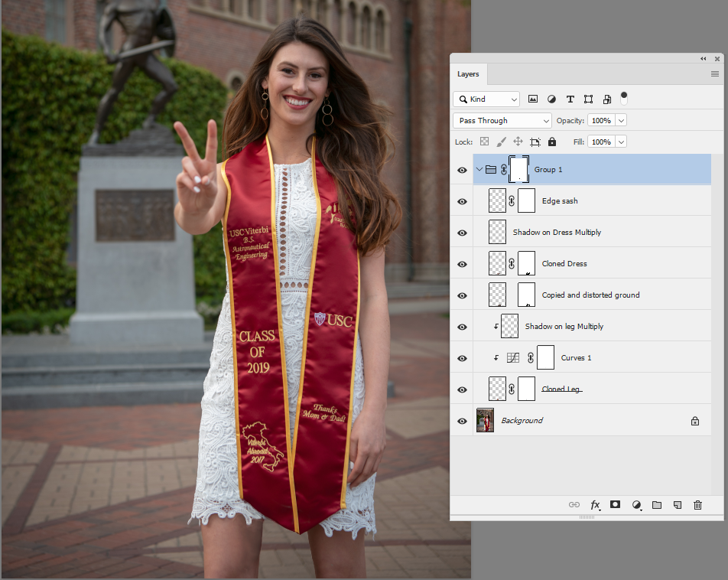Hide the Background layer
728x580 pixels.
(462, 421)
